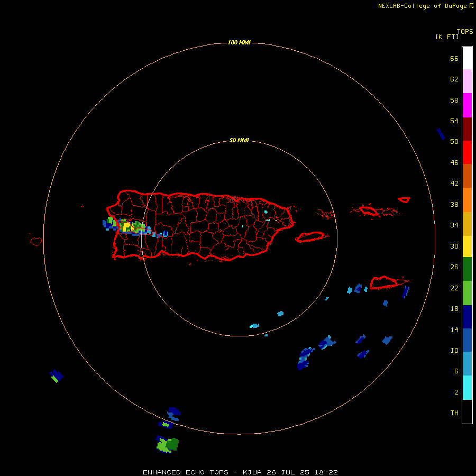Click the TOPS legend title
Screen dimensions: 476x476
coord(465,31)
